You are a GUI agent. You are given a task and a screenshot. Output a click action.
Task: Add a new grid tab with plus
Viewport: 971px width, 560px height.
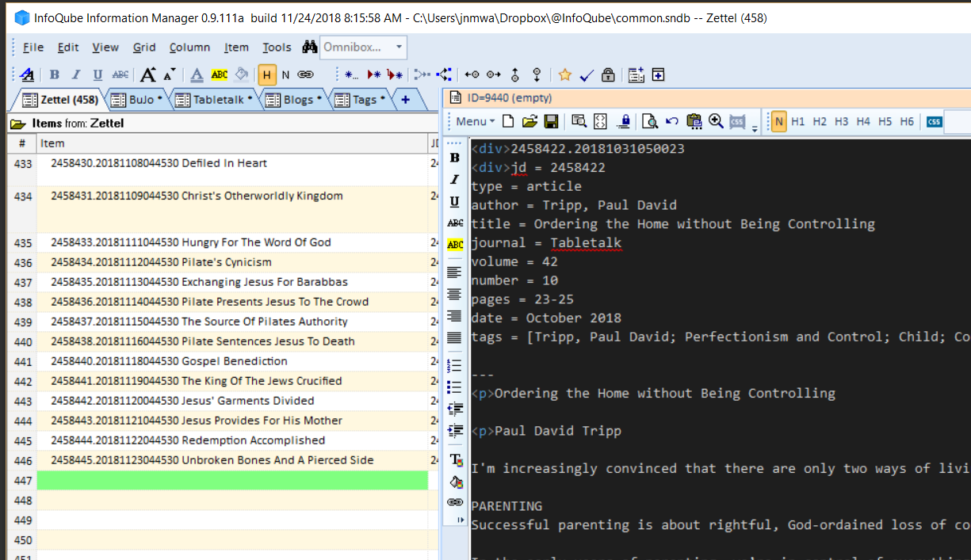[x=405, y=99]
